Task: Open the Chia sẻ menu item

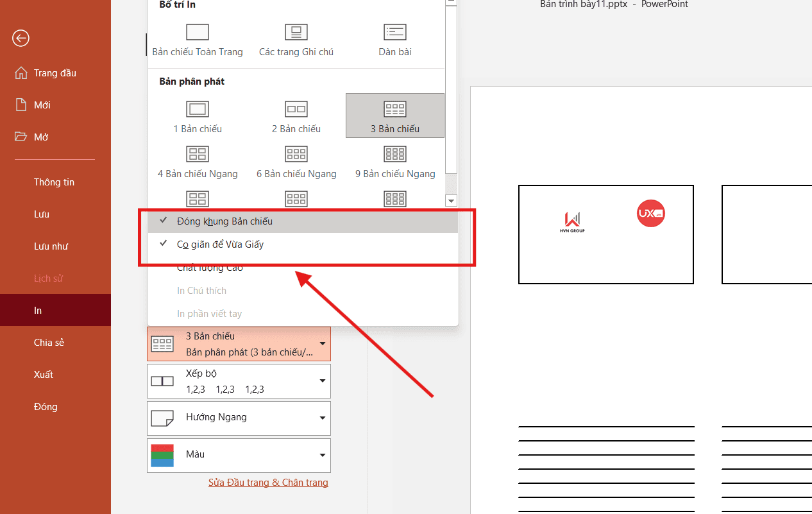Action: tap(49, 343)
